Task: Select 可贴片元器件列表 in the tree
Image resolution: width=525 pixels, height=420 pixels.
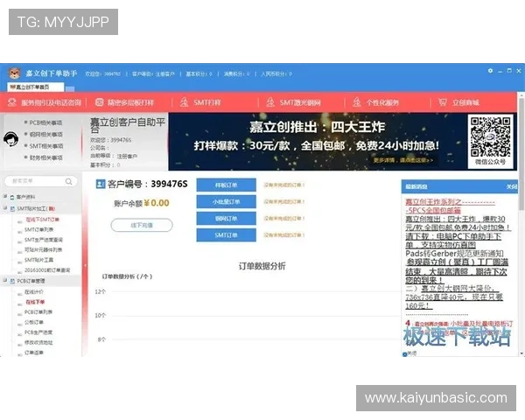Action: [x=43, y=250]
